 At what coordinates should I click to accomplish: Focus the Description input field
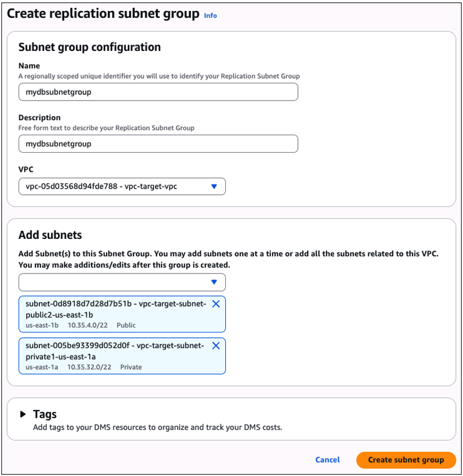pos(158,143)
